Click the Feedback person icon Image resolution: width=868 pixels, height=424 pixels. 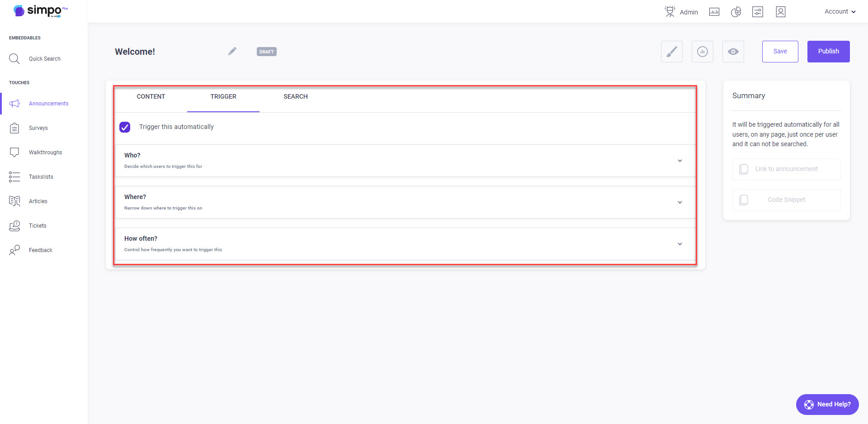(14, 250)
